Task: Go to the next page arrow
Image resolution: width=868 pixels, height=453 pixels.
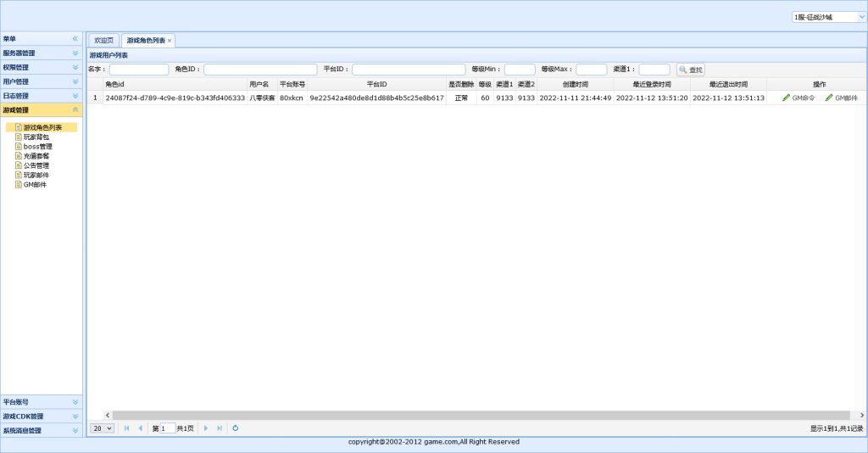Action: [205, 428]
